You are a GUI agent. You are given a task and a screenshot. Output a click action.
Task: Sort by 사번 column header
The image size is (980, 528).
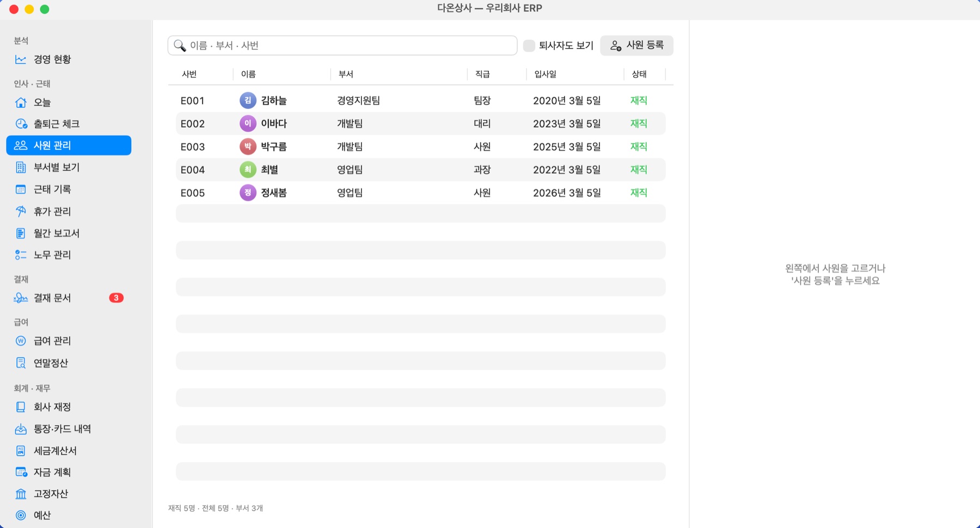[189, 74]
